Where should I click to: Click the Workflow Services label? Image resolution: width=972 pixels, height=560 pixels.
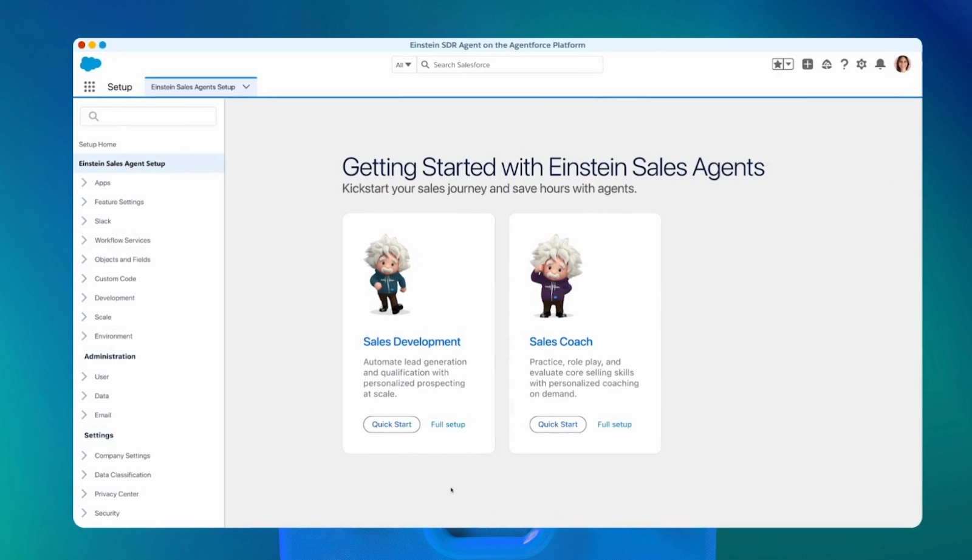click(x=122, y=240)
